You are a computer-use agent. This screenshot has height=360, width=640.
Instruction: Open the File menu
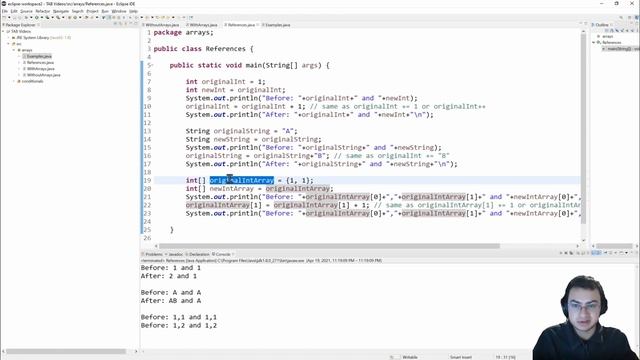tap(5, 11)
